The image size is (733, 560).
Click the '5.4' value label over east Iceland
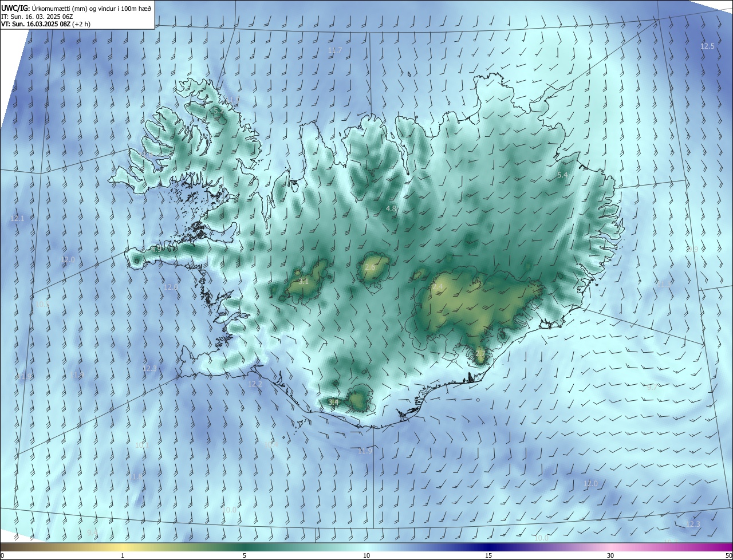(x=562, y=175)
